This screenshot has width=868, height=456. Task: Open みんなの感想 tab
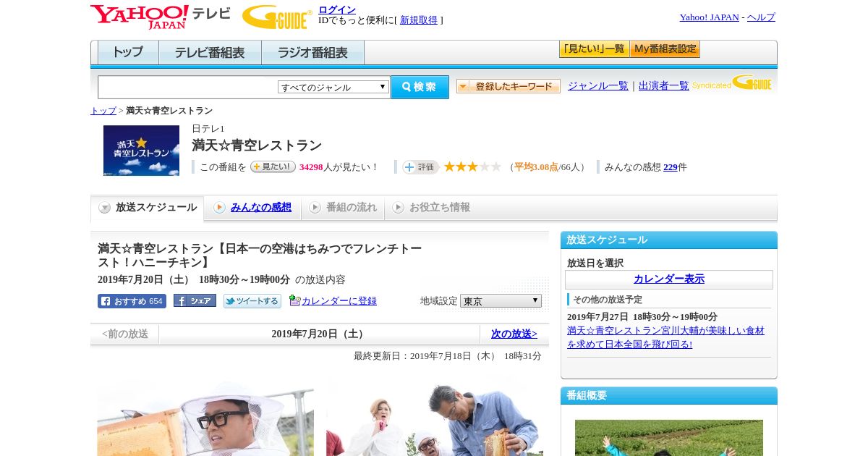point(252,208)
